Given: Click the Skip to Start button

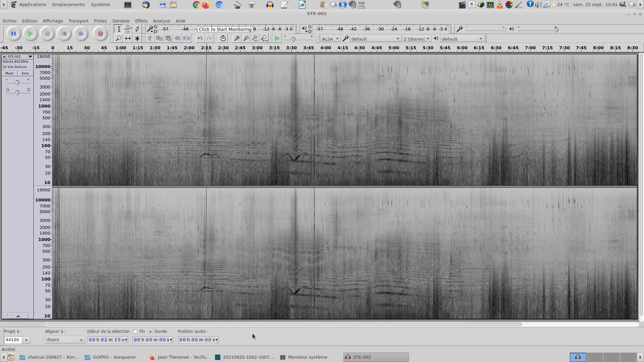Looking at the screenshot, I should [64, 34].
